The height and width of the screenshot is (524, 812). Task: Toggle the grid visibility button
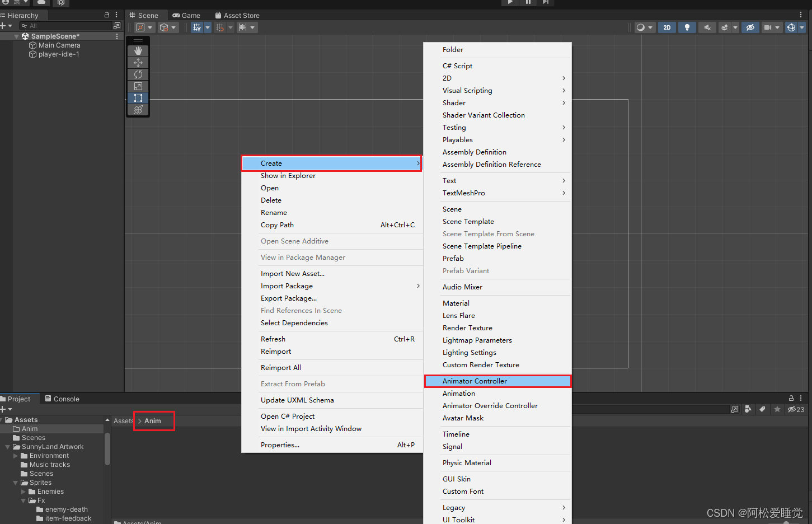[197, 27]
